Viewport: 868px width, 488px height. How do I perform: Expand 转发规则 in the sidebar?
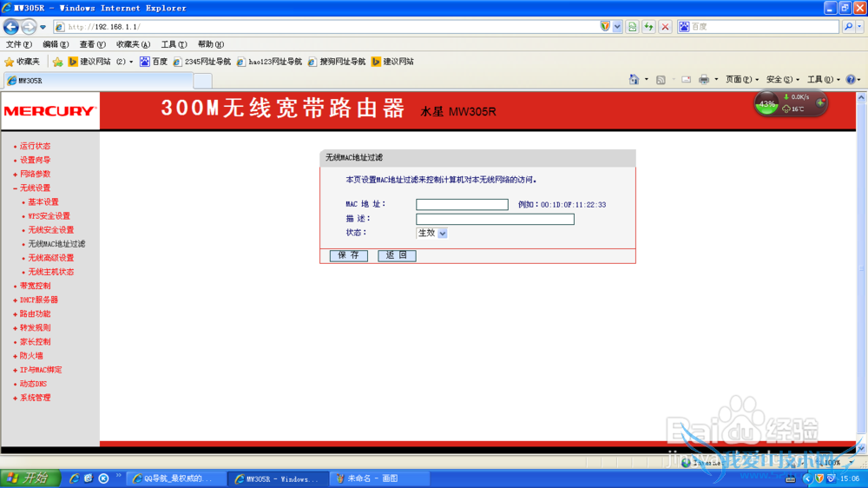coord(35,328)
